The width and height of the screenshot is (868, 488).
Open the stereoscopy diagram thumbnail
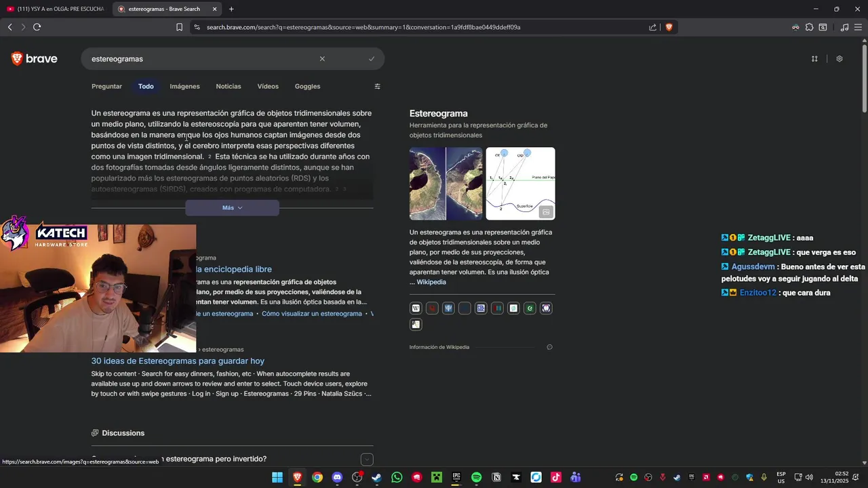pos(520,184)
